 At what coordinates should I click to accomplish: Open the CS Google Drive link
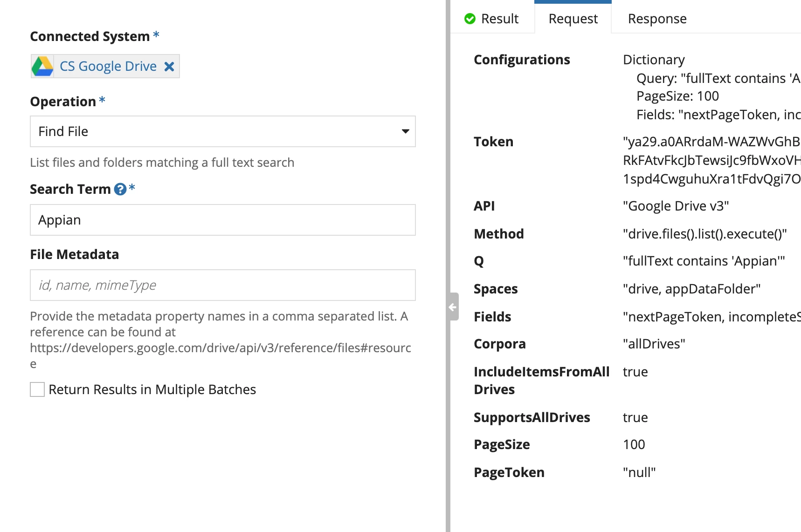click(108, 66)
